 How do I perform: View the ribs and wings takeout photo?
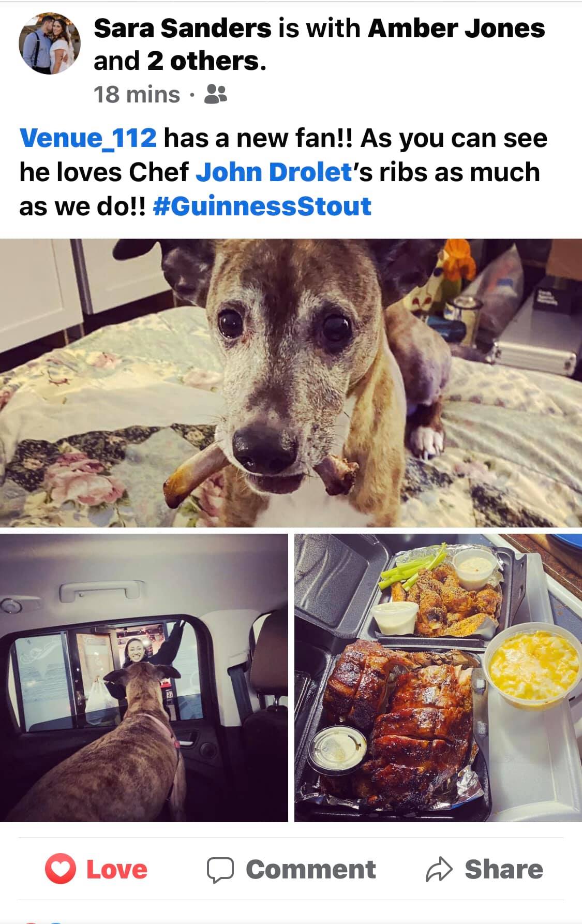point(438,678)
